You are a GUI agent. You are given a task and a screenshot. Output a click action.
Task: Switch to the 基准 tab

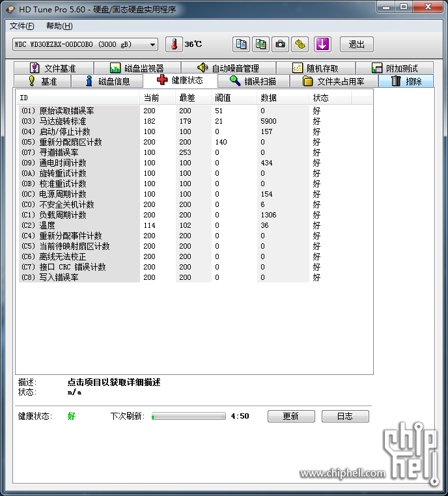click(x=42, y=81)
